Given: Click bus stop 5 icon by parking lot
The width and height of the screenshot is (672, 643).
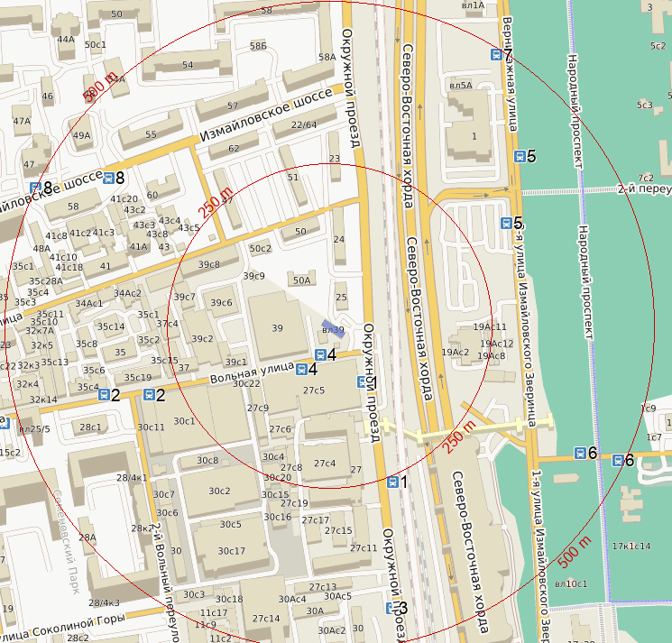Looking at the screenshot, I should (x=506, y=223).
